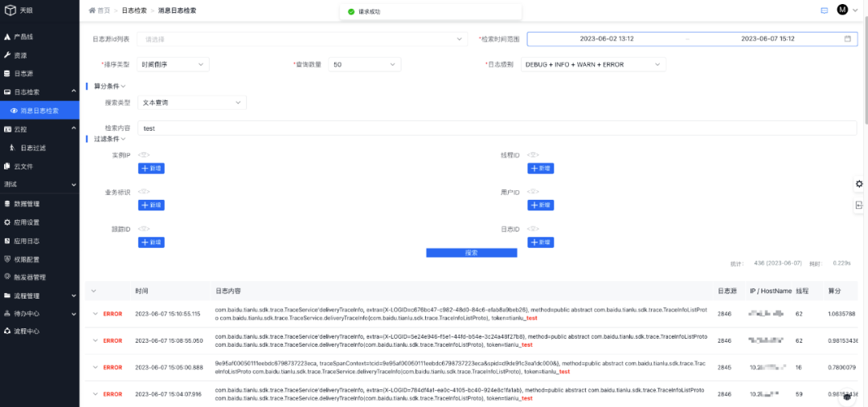Click the 资源 wrench icon
The height and width of the screenshot is (407, 868).
point(7,55)
